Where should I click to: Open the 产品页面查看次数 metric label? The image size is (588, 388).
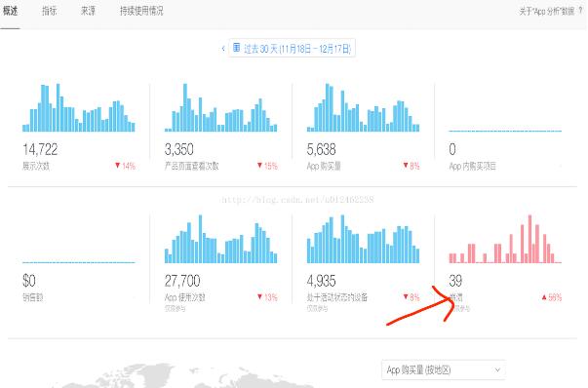192,166
